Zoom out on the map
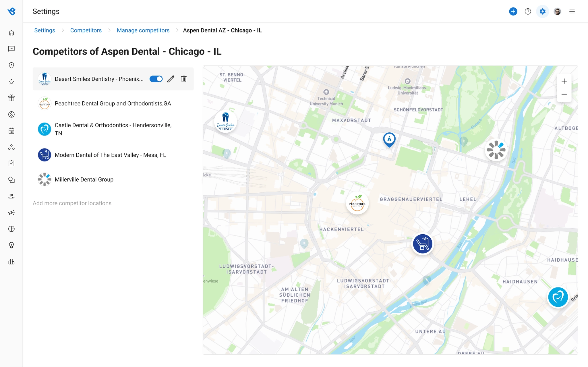This screenshot has width=588, height=367. pyautogui.click(x=564, y=94)
